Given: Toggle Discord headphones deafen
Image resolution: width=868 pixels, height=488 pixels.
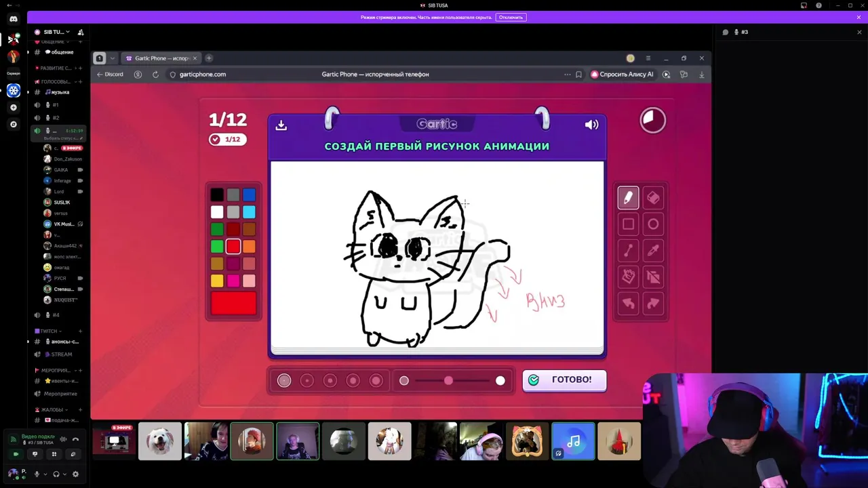Looking at the screenshot, I should point(56,474).
